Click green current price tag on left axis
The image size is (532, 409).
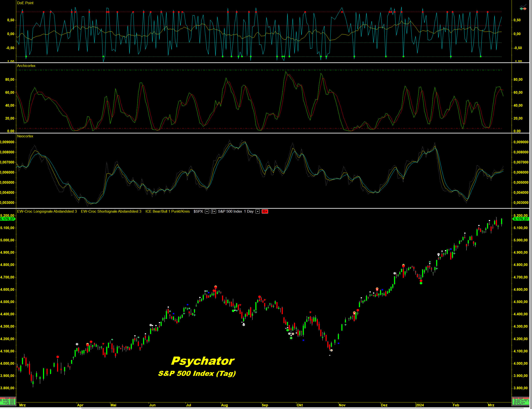tap(7, 219)
